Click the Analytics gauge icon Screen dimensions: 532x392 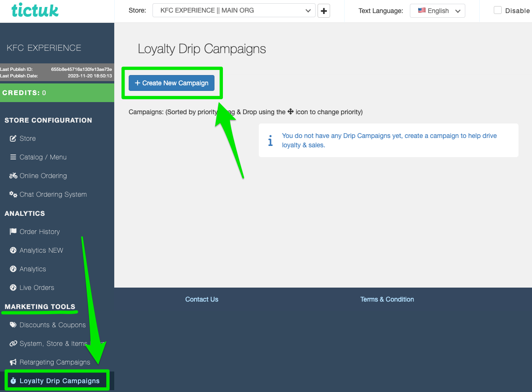pos(13,269)
